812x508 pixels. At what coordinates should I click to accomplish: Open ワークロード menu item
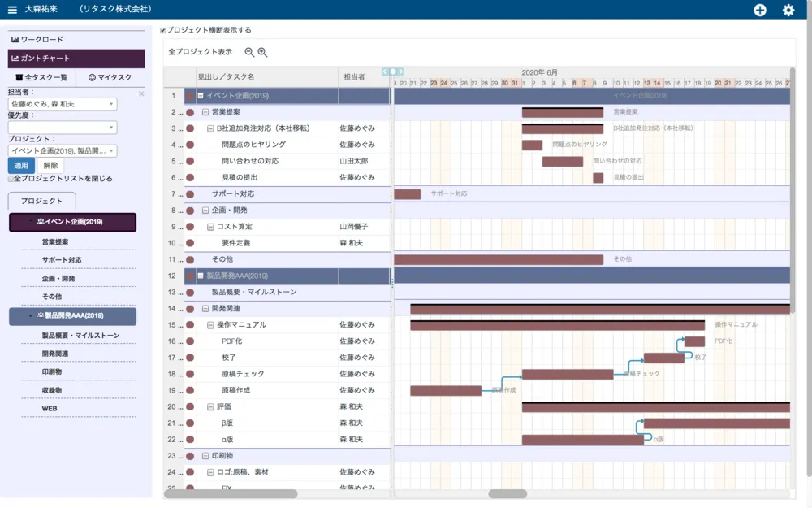click(x=76, y=39)
